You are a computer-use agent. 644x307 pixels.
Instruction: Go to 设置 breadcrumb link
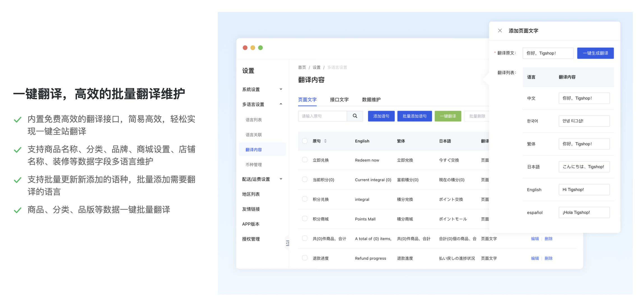[316, 67]
